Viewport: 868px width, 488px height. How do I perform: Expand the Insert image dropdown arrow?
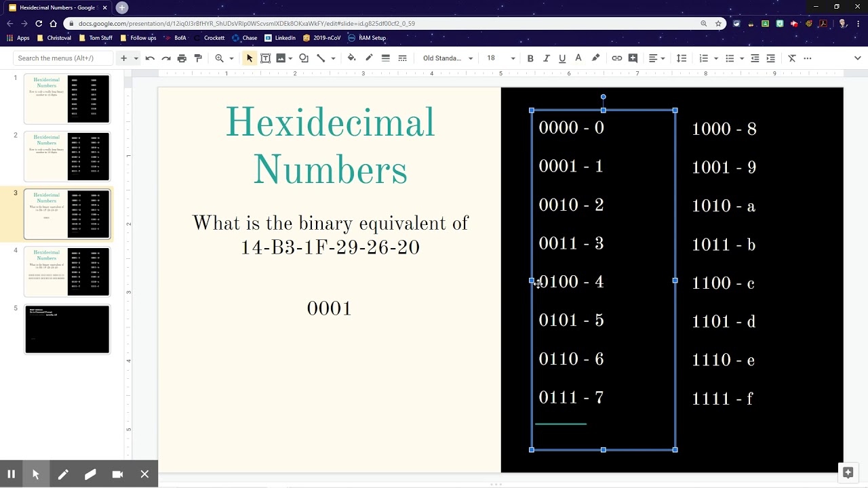[290, 58]
